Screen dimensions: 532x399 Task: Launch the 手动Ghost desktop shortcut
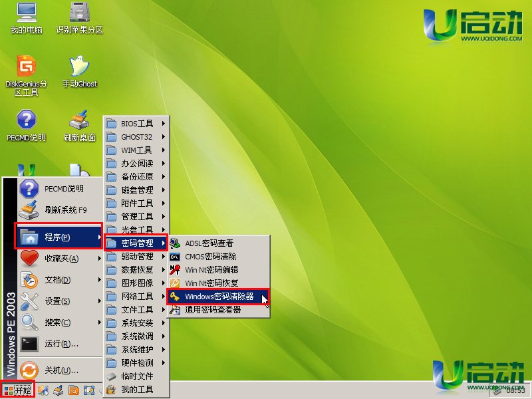[79, 72]
